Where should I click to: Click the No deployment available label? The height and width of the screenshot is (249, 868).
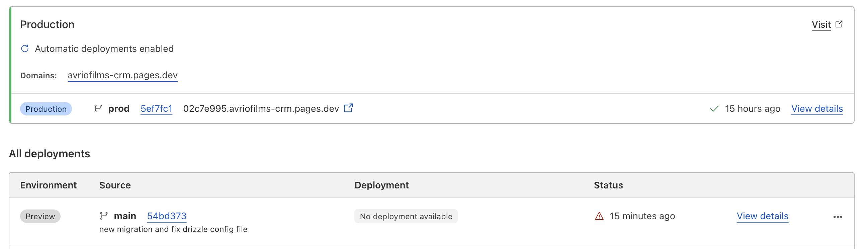406,216
